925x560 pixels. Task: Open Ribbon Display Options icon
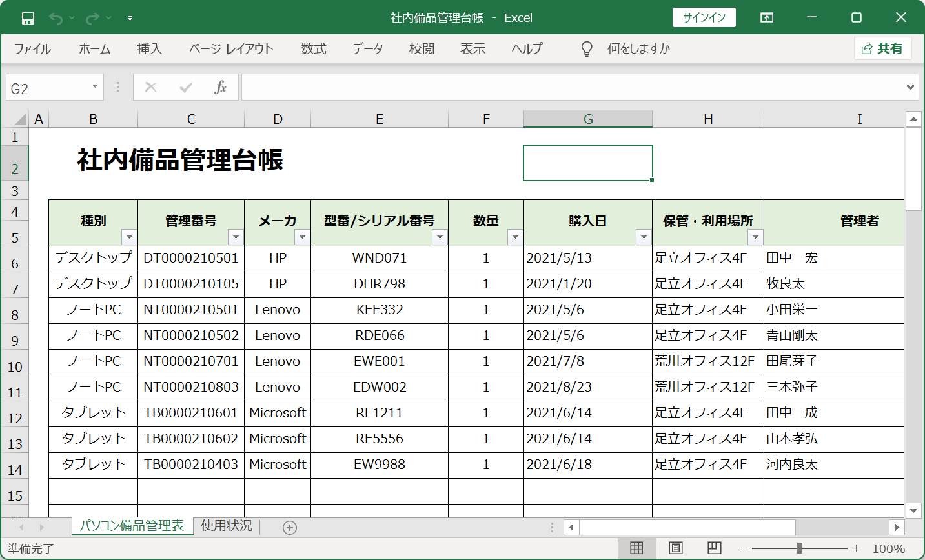[x=767, y=17]
